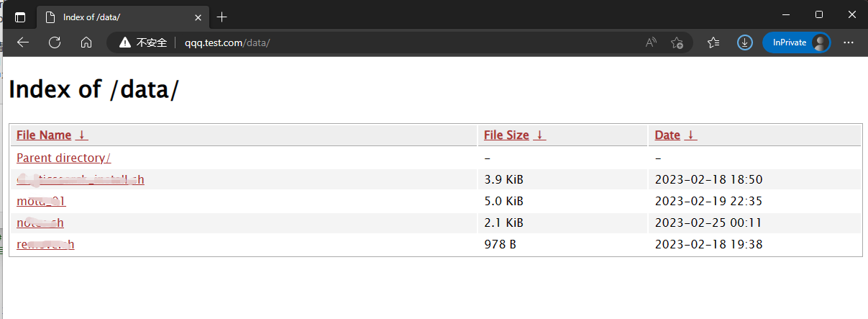The image size is (868, 319).
Task: Open the Settings and more ellipsis menu
Action: pos(849,42)
